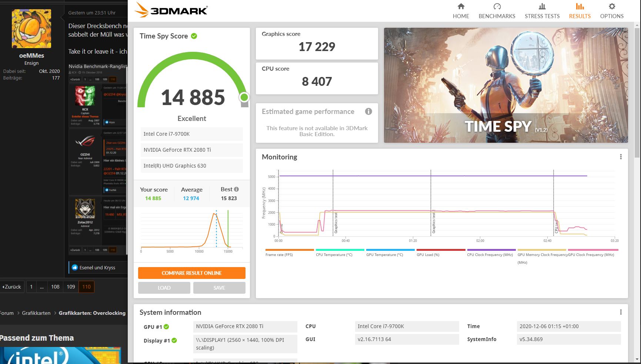This screenshot has height=364, width=641.
Task: Click the like icon beside Esenel und Kryss
Action: [x=75, y=267]
